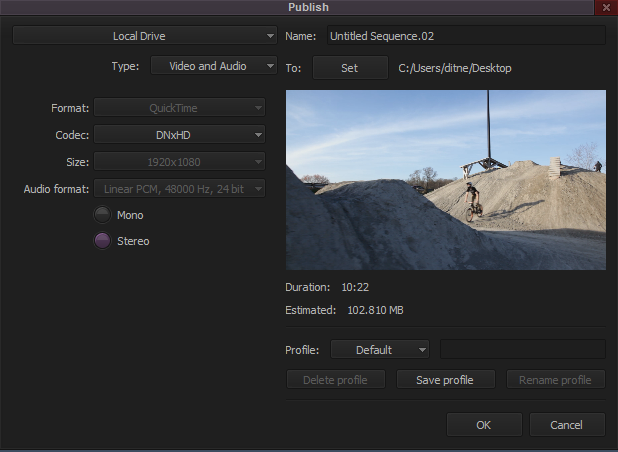The image size is (618, 452).
Task: Open the Format dropdown set to QuickTime
Action: [180, 107]
